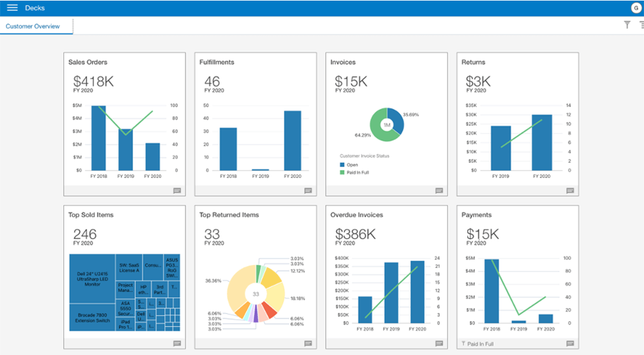Open comments on Top Returned Items card
The height and width of the screenshot is (355, 644).
click(308, 344)
